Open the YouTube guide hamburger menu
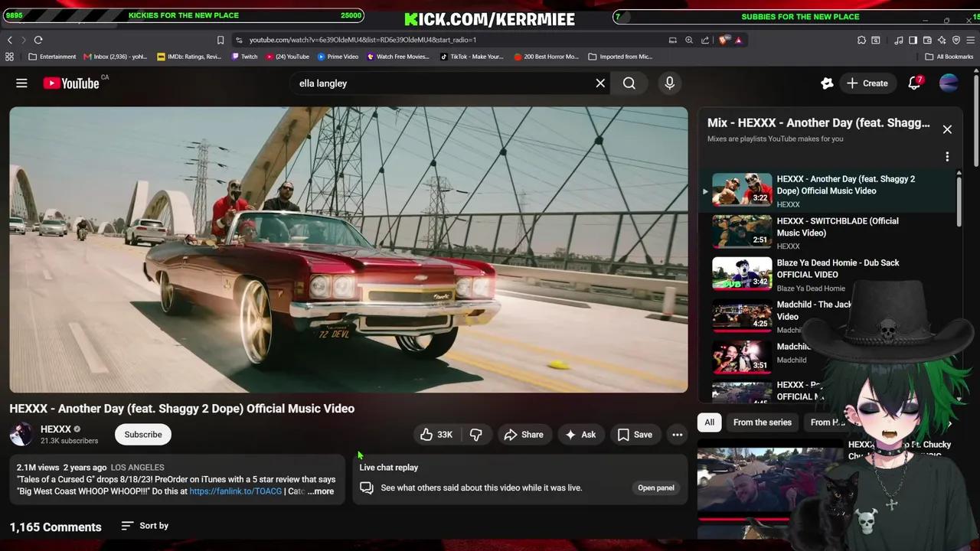 point(21,83)
